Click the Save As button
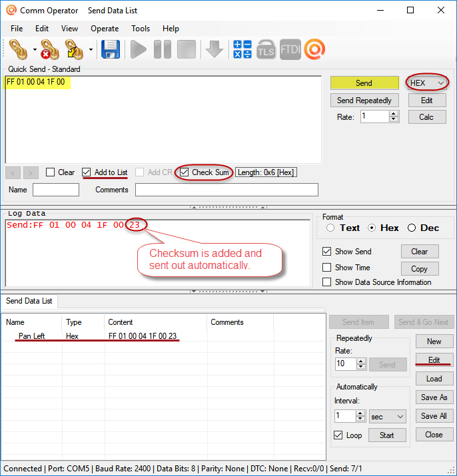Image resolution: width=457 pixels, height=476 pixels. (434, 397)
